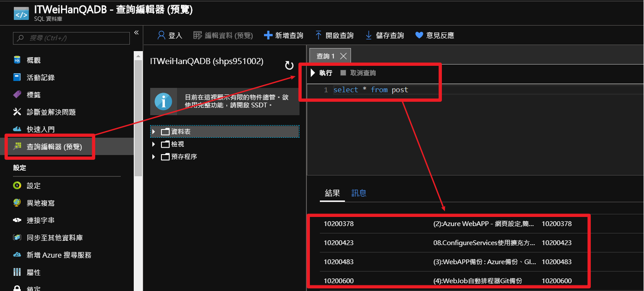Click the globe icon for 異地複寫

pyautogui.click(x=17, y=203)
